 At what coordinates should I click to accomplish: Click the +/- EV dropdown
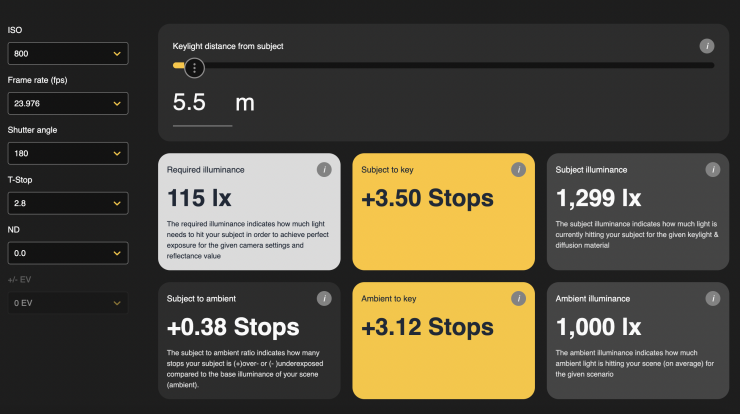tap(67, 303)
